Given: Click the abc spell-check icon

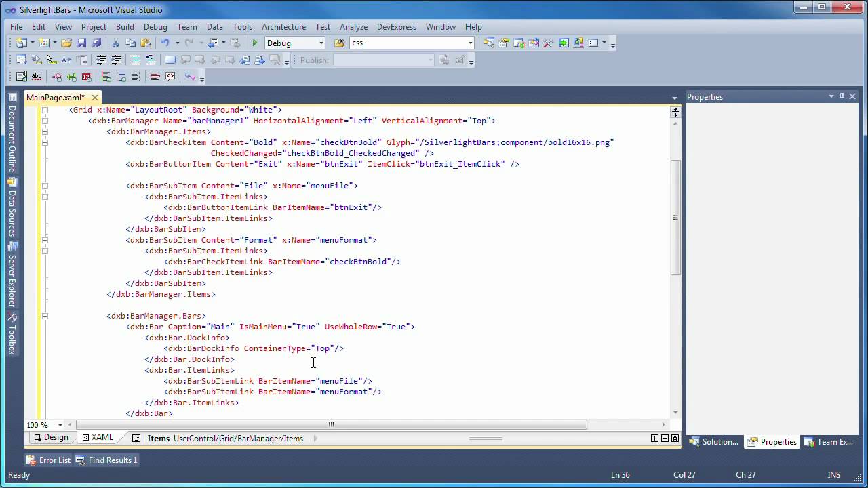Looking at the screenshot, I should click(x=37, y=77).
